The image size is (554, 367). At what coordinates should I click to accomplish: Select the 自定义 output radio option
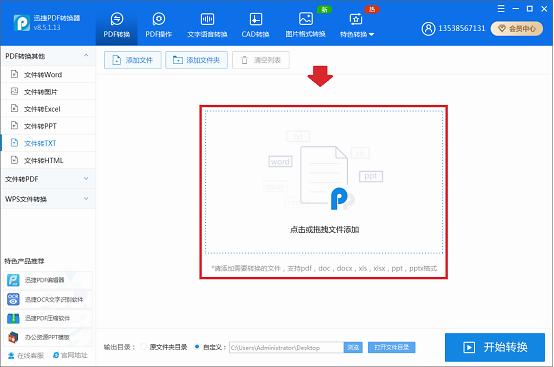pos(197,347)
